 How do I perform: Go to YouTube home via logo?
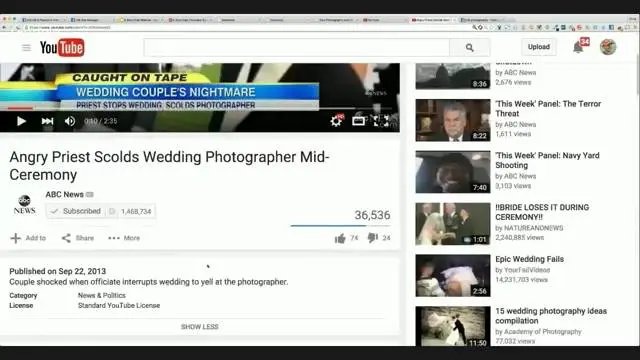[x=62, y=48]
